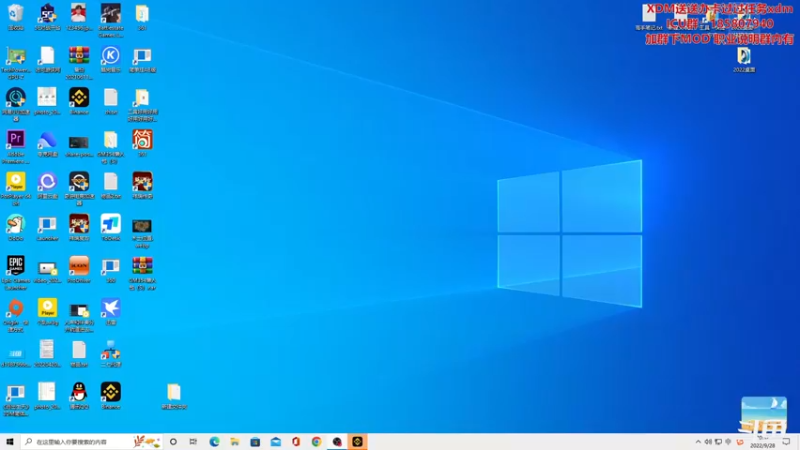Screen dimensions: 800x450
Task: Open the network sharing tool icon
Action: pos(111,351)
